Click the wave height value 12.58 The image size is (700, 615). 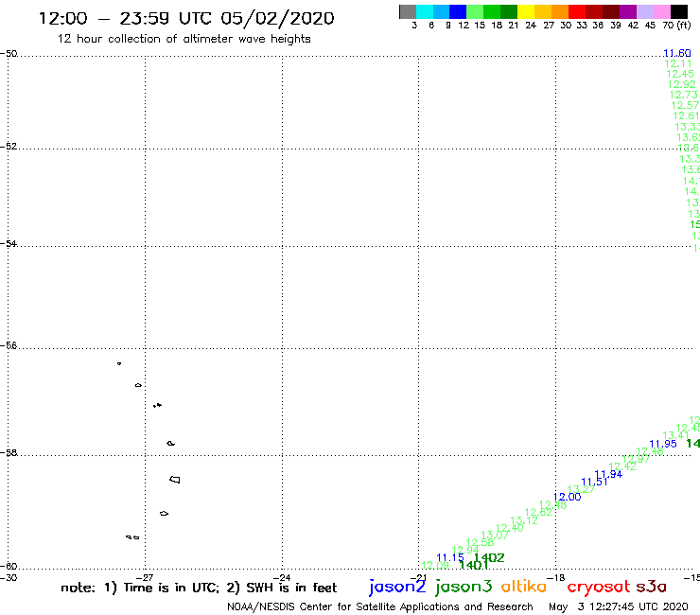[x=480, y=542]
